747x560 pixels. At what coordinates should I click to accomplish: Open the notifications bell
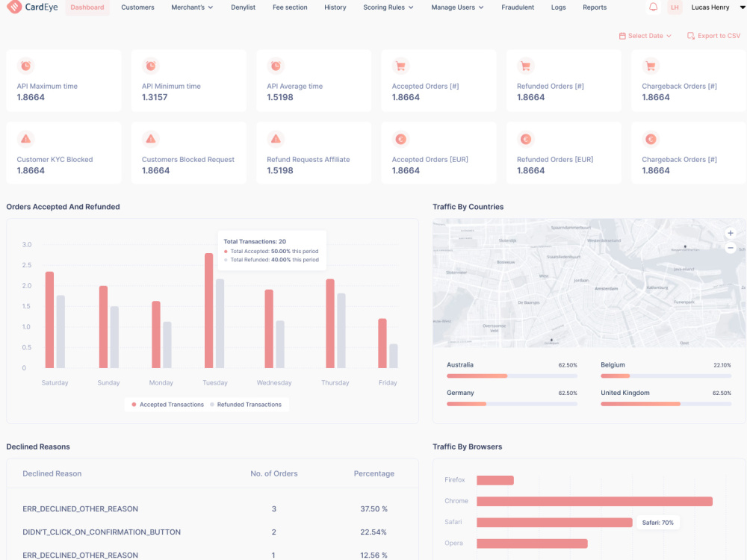click(x=653, y=7)
